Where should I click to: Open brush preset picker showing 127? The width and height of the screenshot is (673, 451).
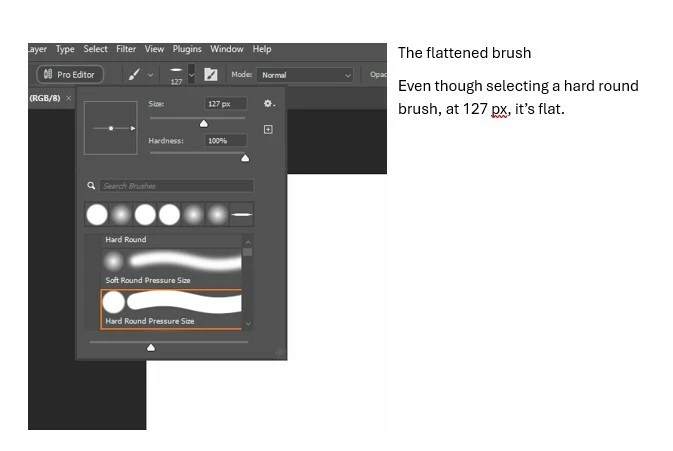(x=182, y=75)
